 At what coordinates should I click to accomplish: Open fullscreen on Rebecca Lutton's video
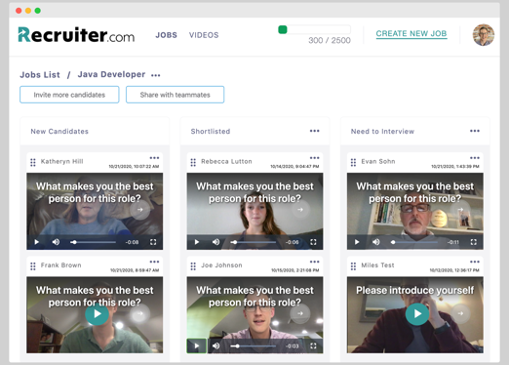point(313,242)
